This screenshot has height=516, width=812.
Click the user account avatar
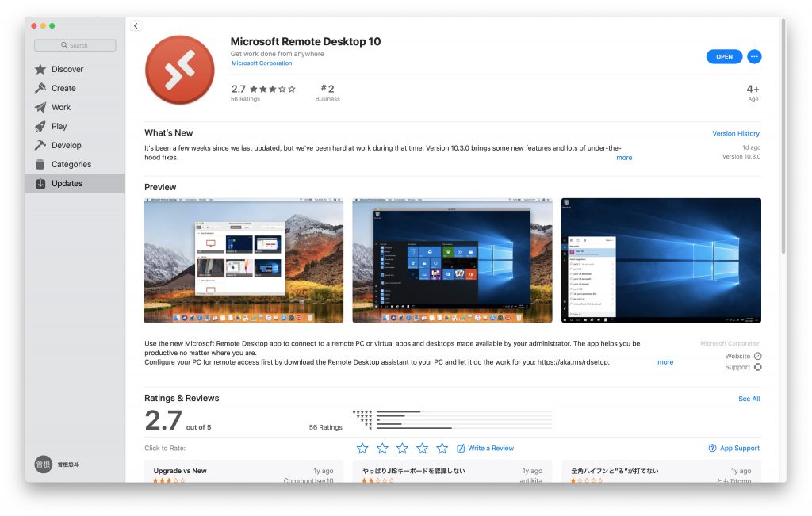44,464
